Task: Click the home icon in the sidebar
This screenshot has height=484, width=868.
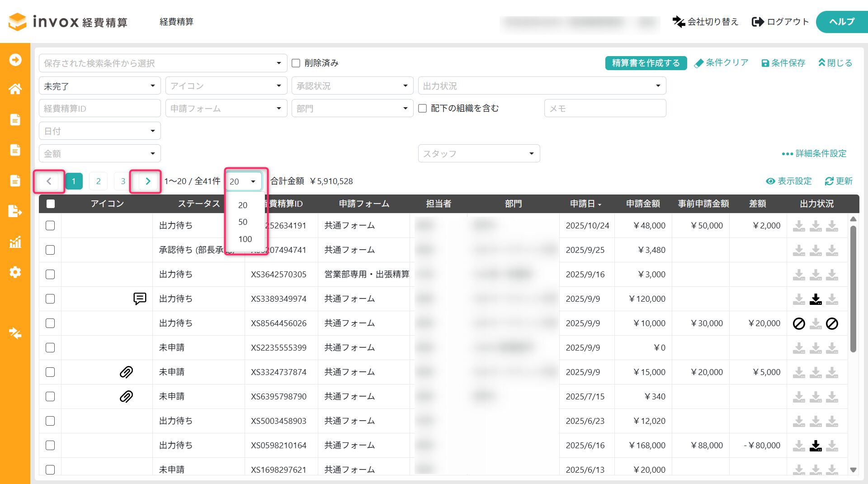Action: 15,89
